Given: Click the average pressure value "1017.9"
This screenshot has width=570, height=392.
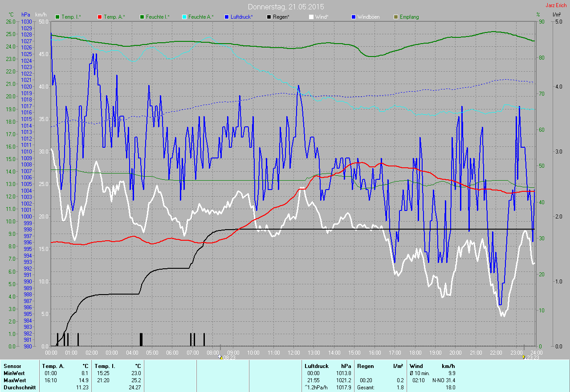Looking at the screenshot, I should click(x=343, y=387).
